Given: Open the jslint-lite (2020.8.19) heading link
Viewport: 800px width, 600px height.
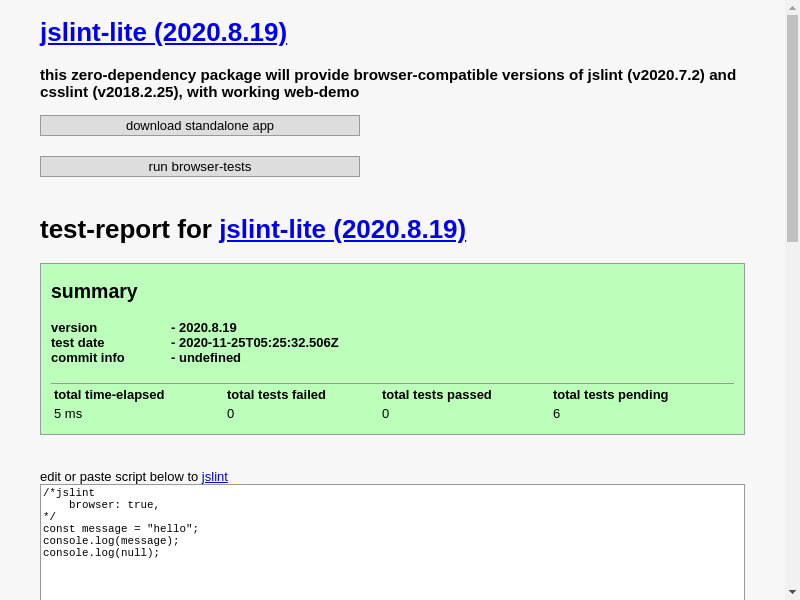Looking at the screenshot, I should click(x=163, y=32).
